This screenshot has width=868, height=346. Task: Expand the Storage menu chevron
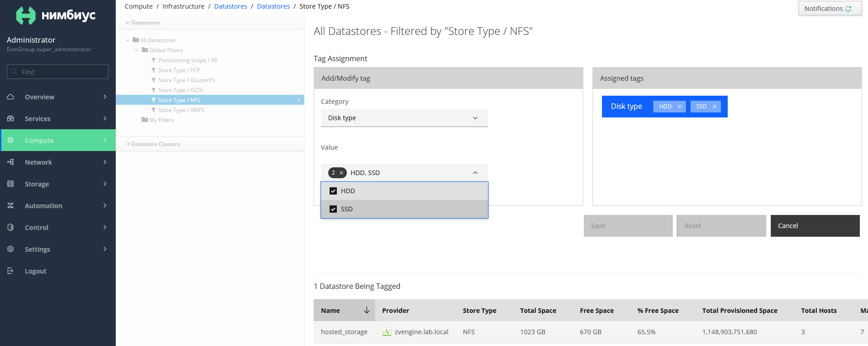105,184
